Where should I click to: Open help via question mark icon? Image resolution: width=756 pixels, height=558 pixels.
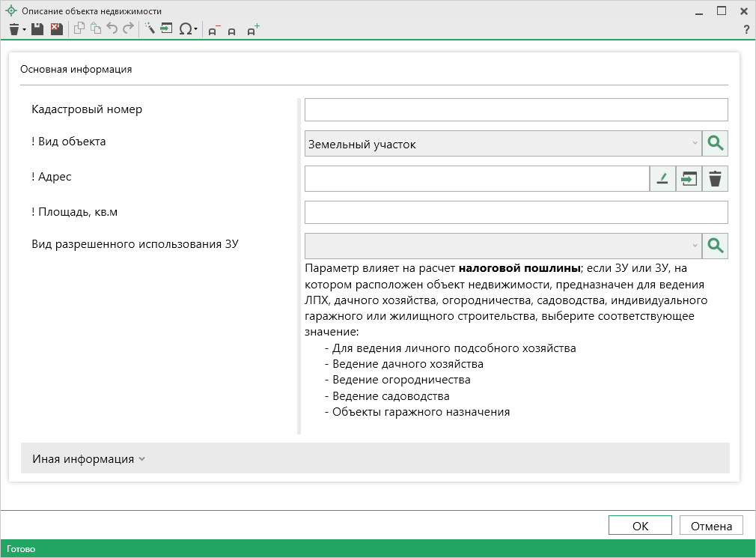pos(746,30)
